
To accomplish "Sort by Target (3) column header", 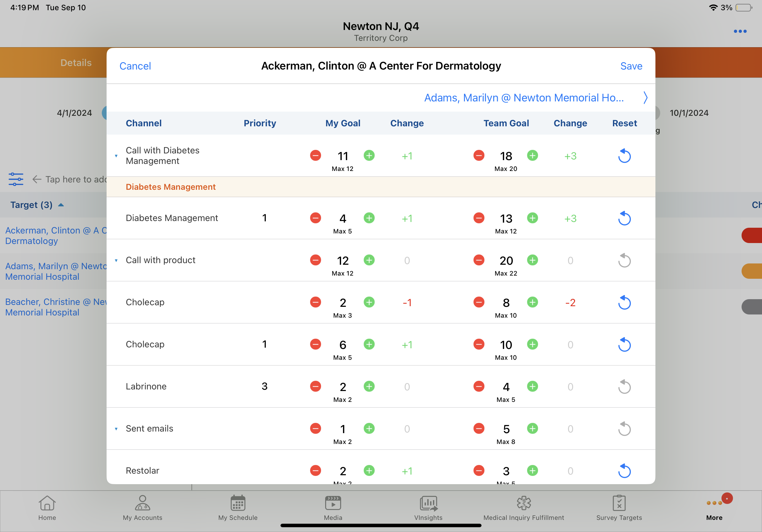I will click(32, 205).
